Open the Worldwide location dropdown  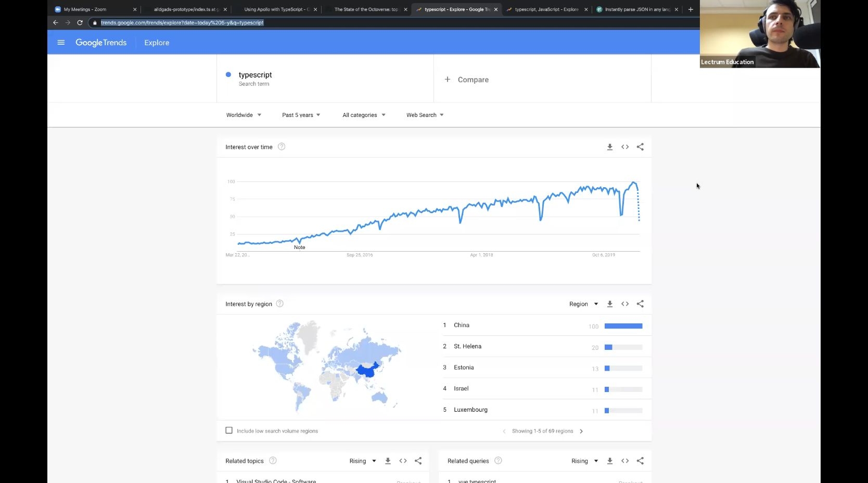pos(244,115)
